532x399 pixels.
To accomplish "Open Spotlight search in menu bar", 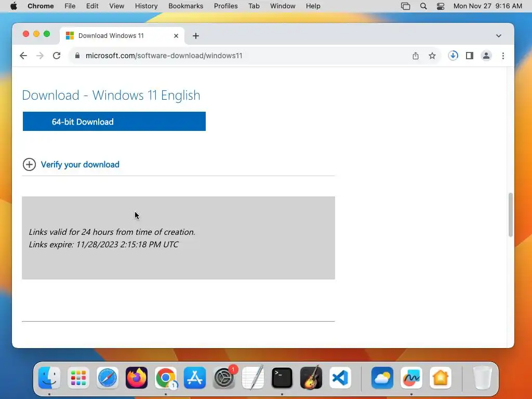I will click(423, 6).
